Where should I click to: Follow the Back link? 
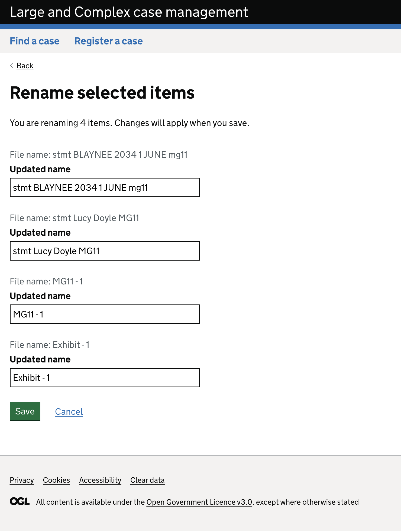pos(25,66)
